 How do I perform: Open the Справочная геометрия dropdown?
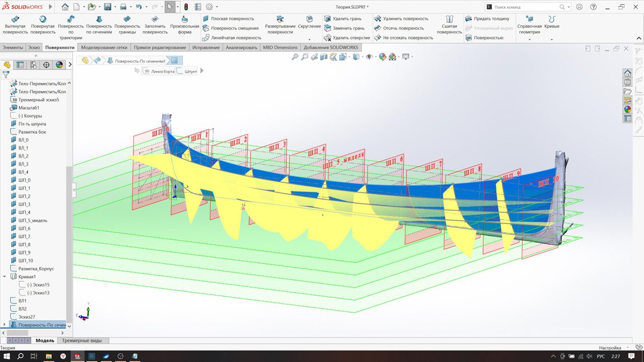point(529,39)
